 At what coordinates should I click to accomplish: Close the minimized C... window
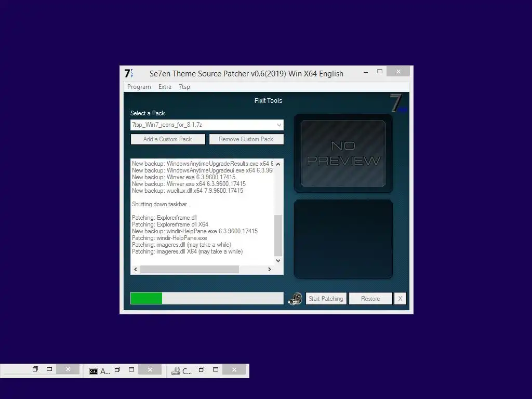point(234,369)
